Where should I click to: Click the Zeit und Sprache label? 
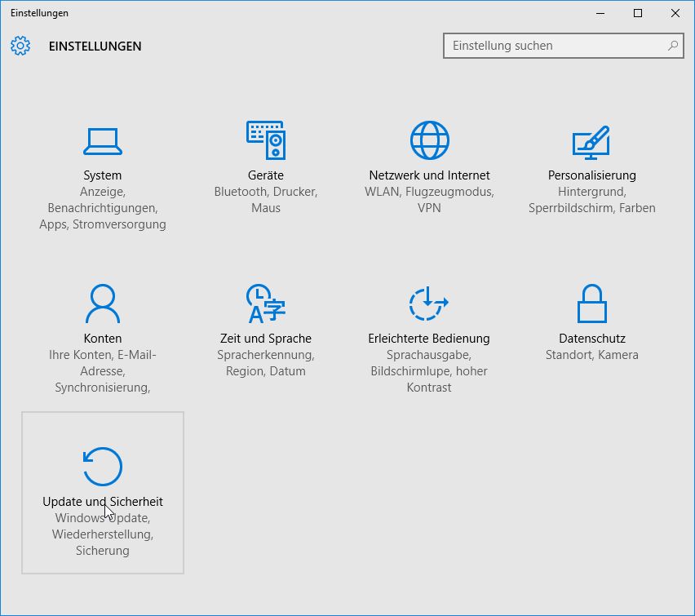click(x=266, y=339)
